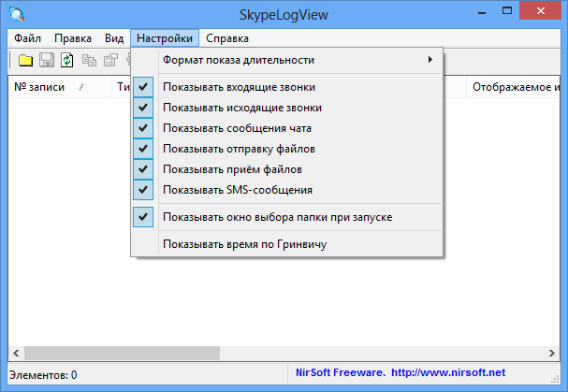Click the horizontal scrollbar thumb
This screenshot has height=392, width=568.
[122, 353]
